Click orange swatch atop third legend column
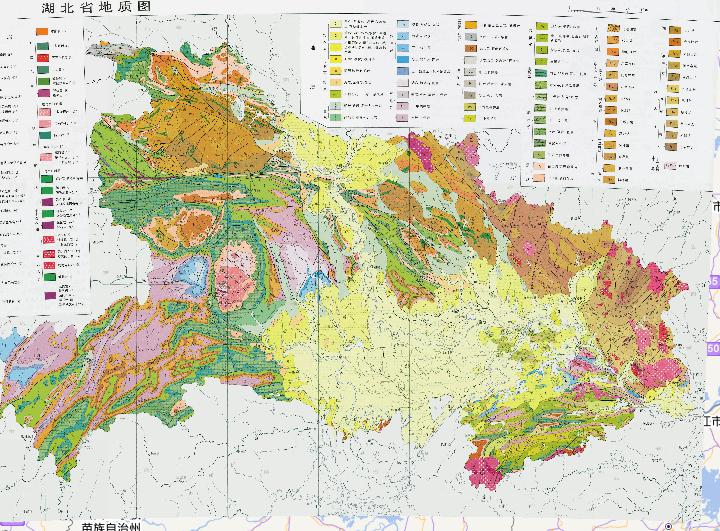This screenshot has width=720, height=531. [469, 22]
